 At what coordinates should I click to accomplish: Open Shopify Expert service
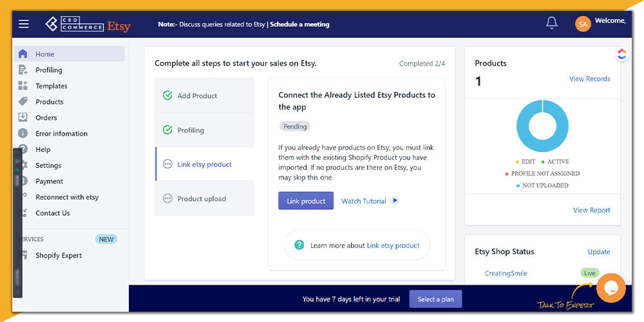pyautogui.click(x=59, y=256)
